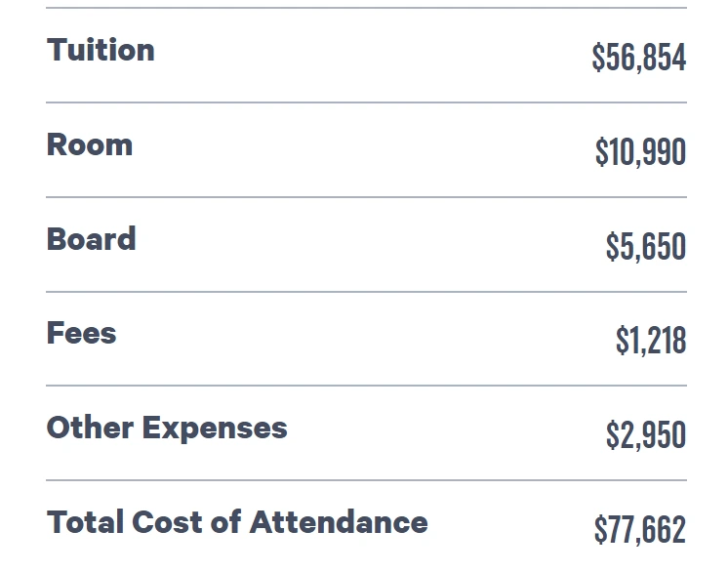Click the divider line above the Tuition row
The image size is (728, 572).
[366, 9]
